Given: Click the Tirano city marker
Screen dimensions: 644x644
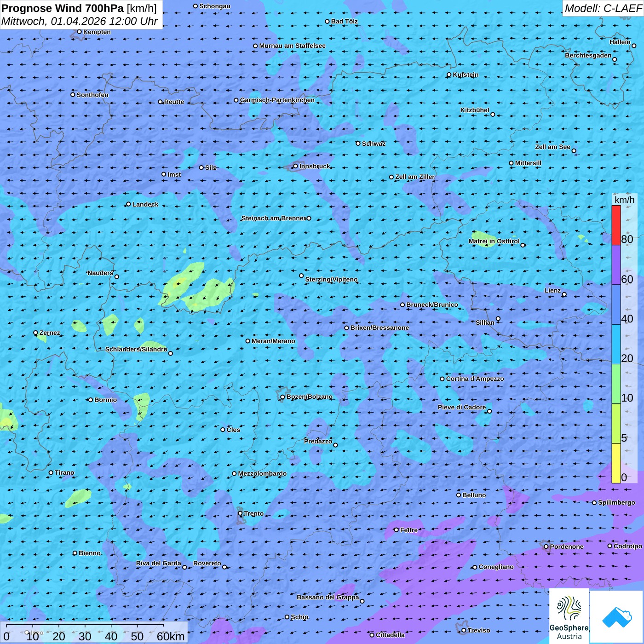Looking at the screenshot, I should coord(51,472).
